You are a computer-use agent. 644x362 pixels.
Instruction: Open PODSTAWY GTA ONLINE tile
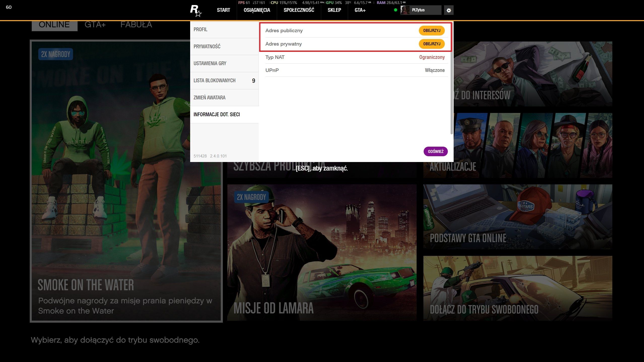pyautogui.click(x=517, y=217)
